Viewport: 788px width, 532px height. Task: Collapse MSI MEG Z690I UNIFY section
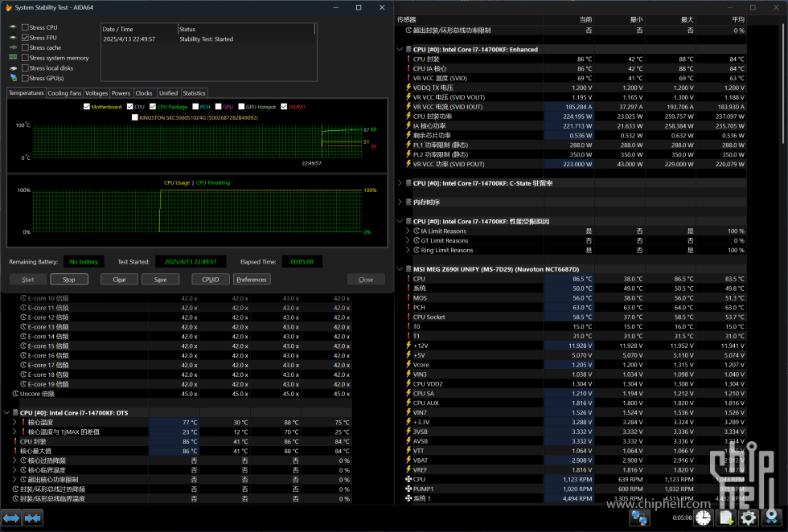coord(400,269)
